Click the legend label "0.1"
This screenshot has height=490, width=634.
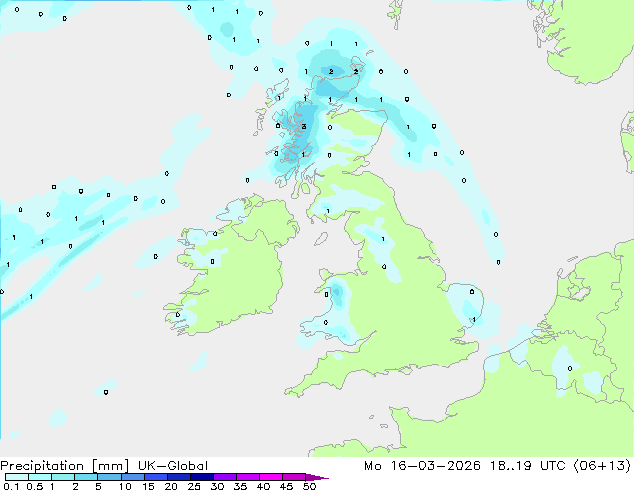coord(11,486)
